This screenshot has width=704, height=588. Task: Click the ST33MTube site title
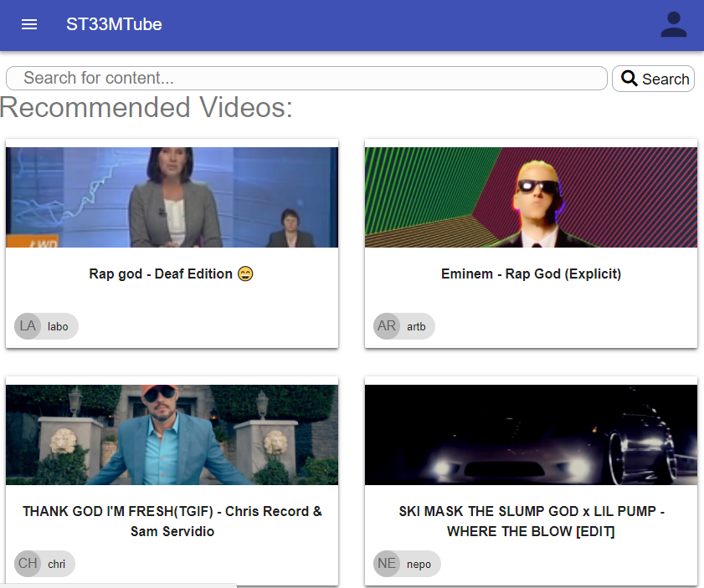114,24
